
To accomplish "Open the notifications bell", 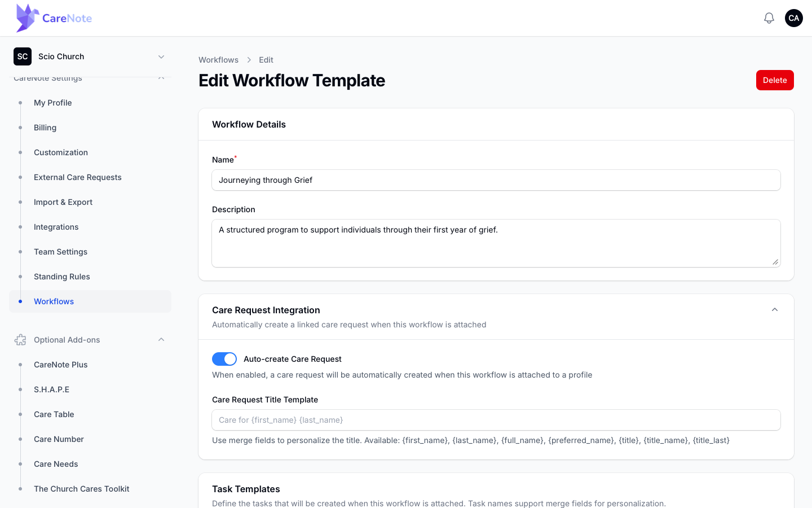I will [x=769, y=18].
